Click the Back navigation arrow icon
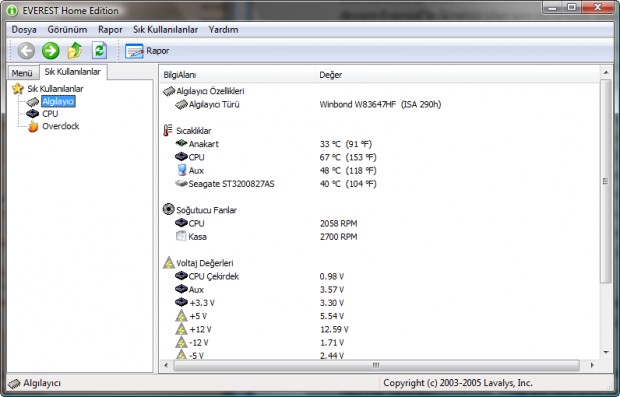 coord(26,51)
